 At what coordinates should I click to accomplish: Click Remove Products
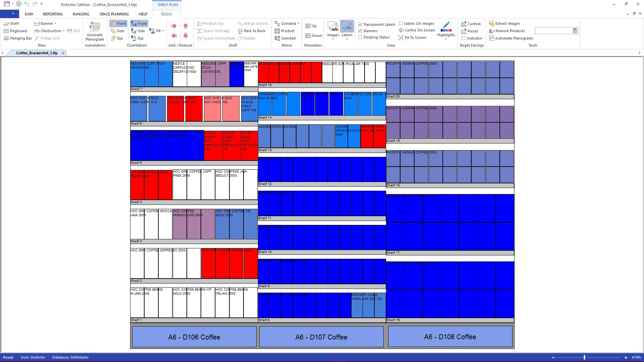point(507,31)
